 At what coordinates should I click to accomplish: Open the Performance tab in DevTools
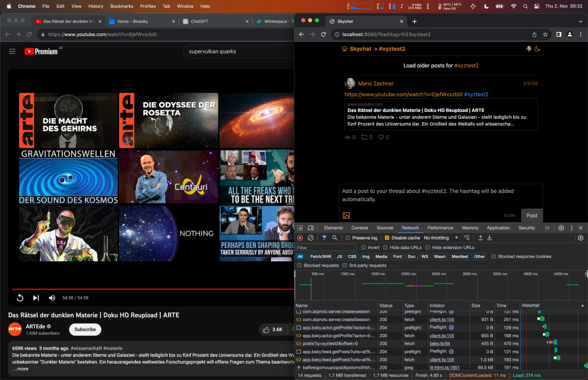tap(440, 228)
